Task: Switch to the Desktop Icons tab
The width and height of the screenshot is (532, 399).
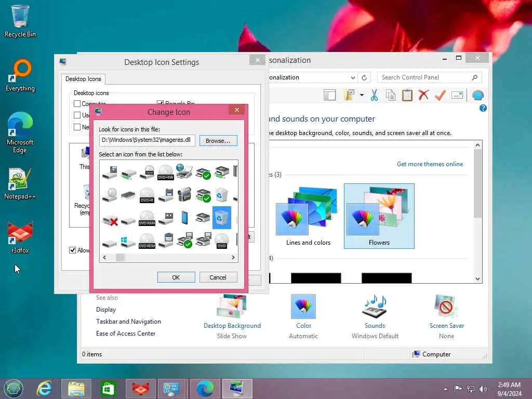Action: click(83, 79)
